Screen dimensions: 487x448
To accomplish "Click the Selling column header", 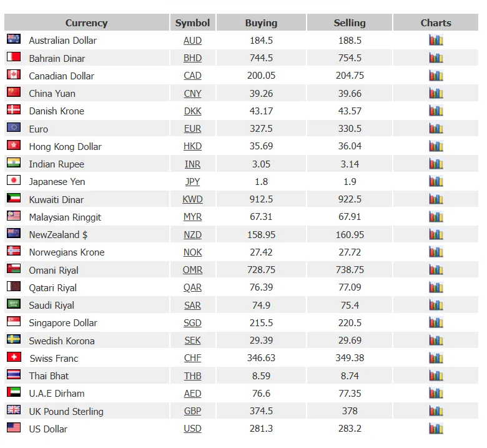I will 350,22.
